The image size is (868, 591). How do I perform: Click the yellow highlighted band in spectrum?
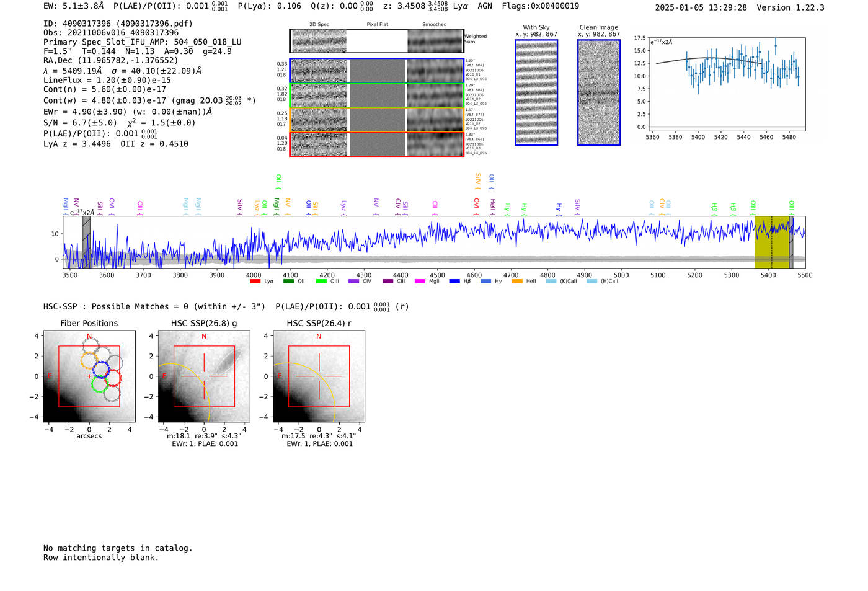(x=771, y=242)
